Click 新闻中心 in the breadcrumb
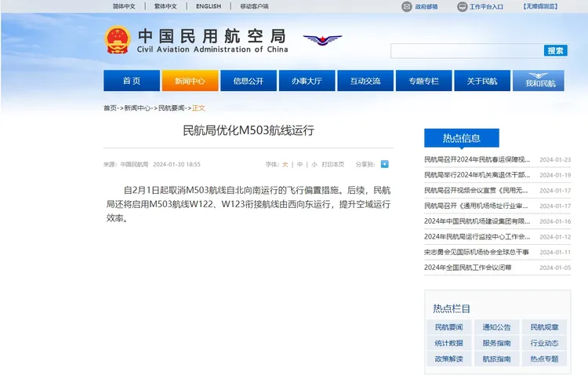588x390 pixels. coord(137,108)
